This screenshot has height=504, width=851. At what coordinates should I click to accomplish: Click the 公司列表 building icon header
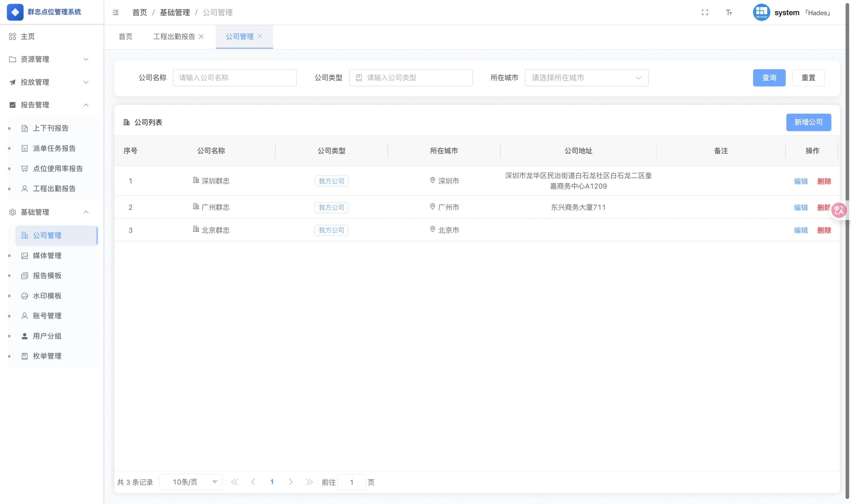click(126, 122)
